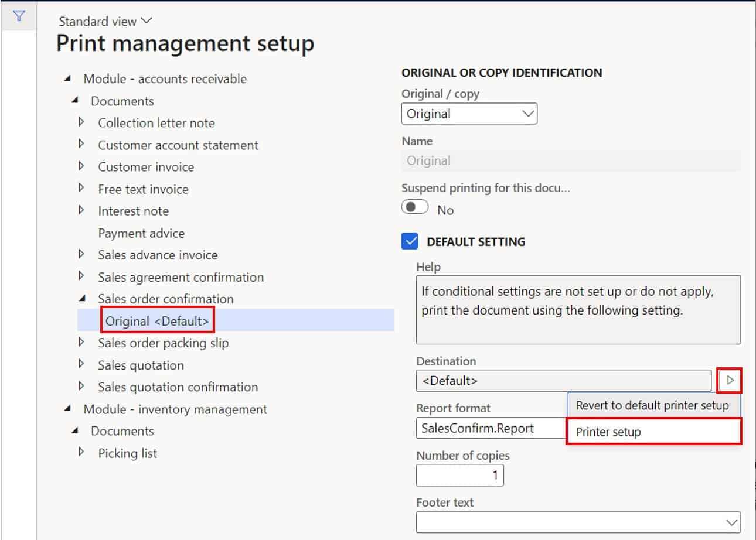
Task: Select the Free text invoice document
Action: click(x=142, y=189)
